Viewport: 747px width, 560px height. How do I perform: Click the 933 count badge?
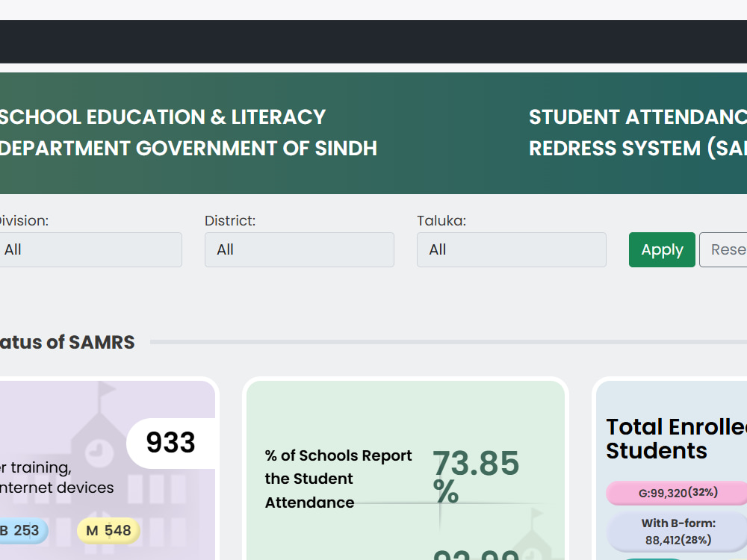(x=171, y=443)
